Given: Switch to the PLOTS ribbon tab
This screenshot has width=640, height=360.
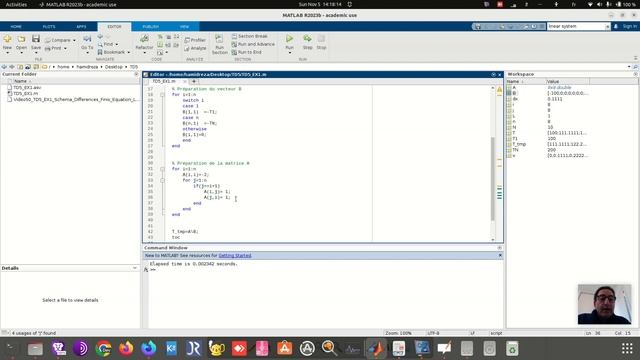Looking at the screenshot, I should point(49,27).
